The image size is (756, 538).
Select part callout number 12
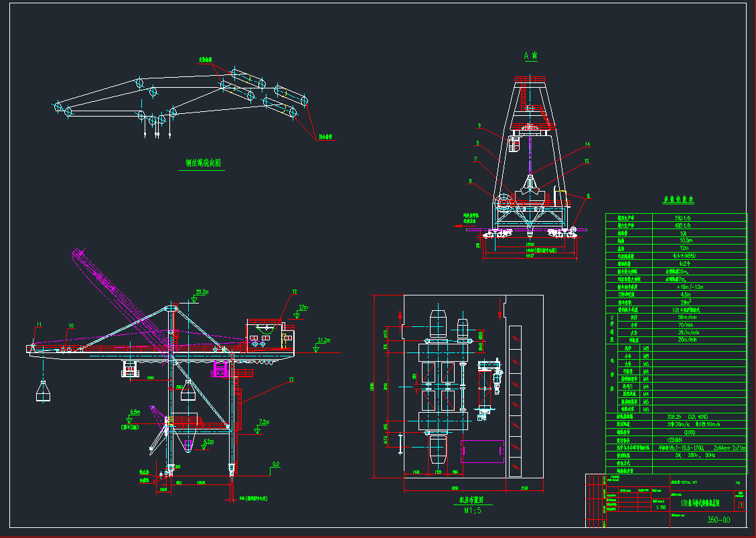click(293, 291)
